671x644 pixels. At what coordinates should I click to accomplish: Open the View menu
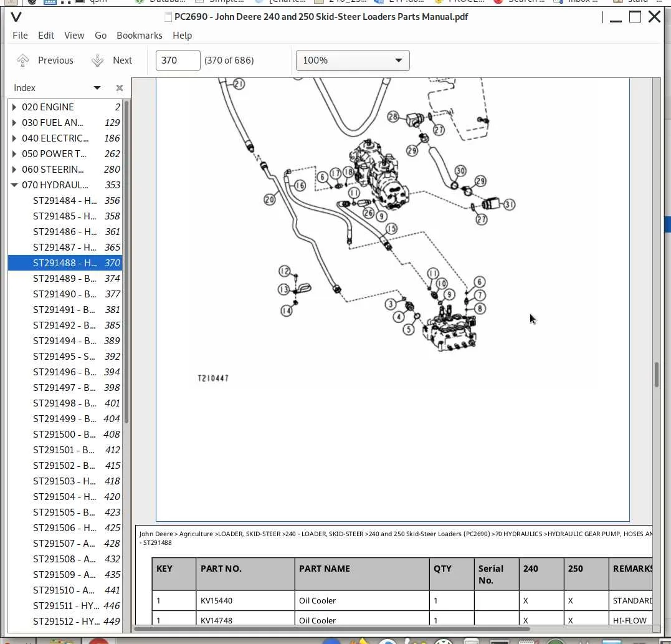point(74,36)
